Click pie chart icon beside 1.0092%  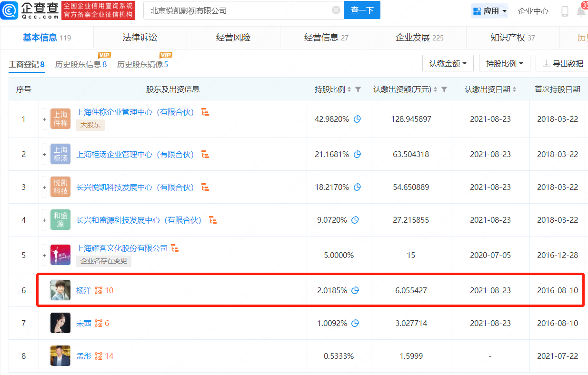coord(355,323)
